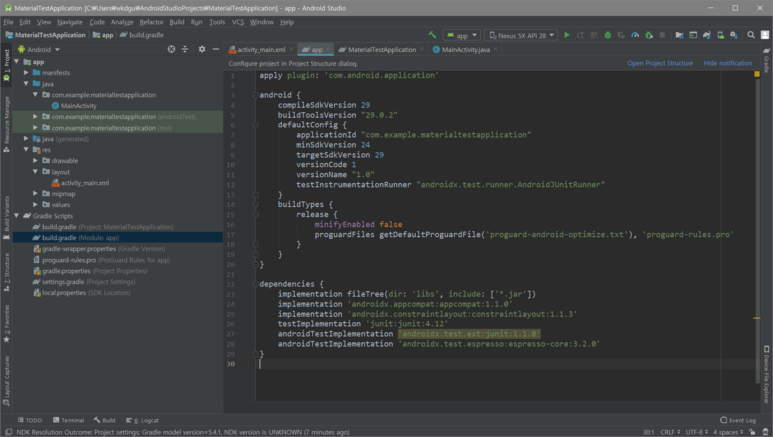Collapse the app module tree node
This screenshot has height=437, width=773.
click(x=17, y=62)
